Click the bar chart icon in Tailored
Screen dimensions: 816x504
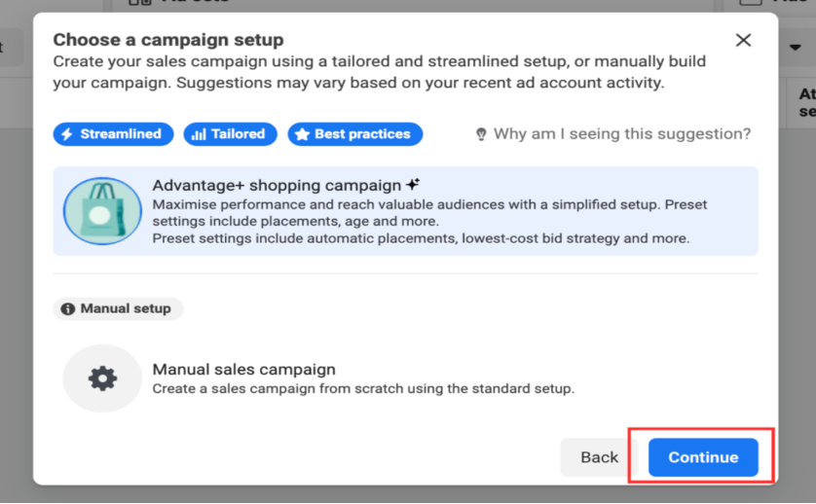coord(199,134)
